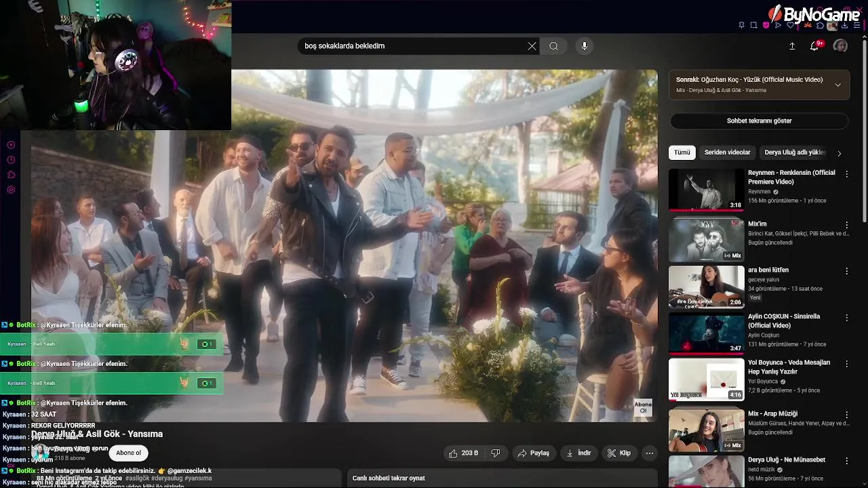868x488 pixels.
Task: Open menu for Reynmen Renklensin video
Action: coord(846,174)
